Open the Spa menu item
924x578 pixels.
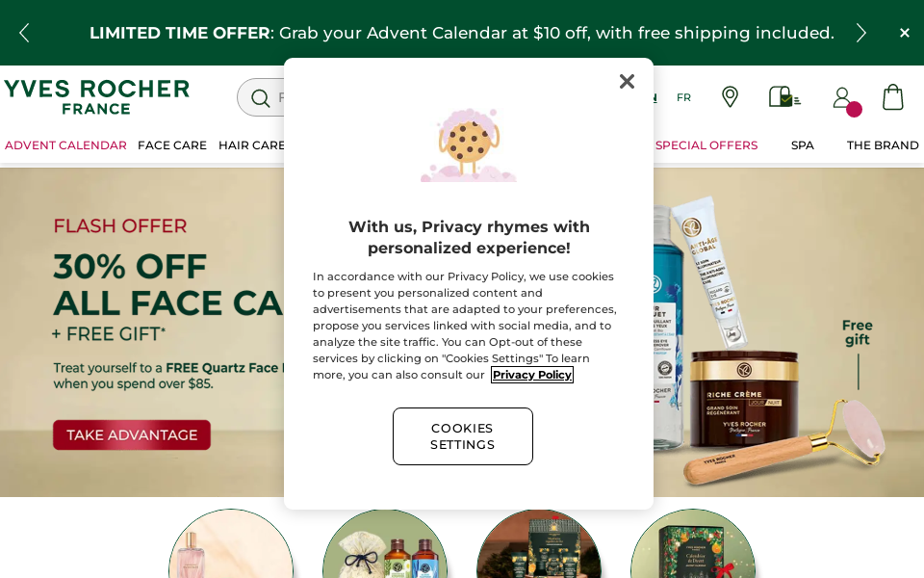(803, 145)
